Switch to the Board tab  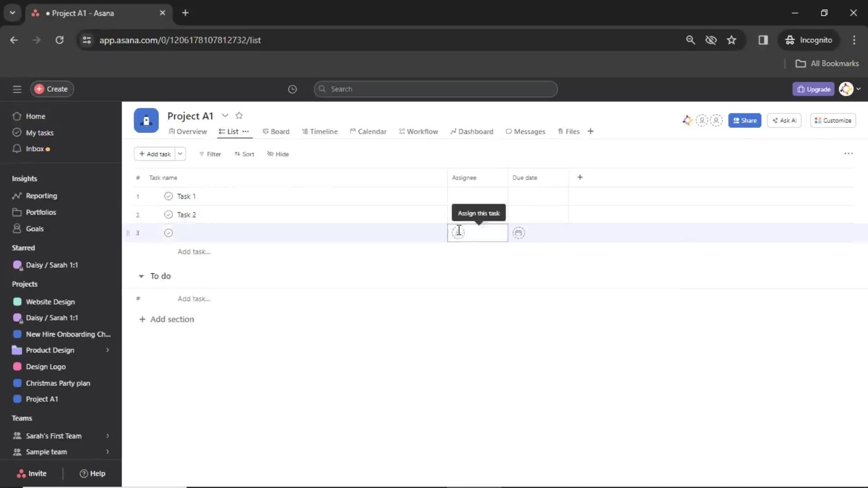pyautogui.click(x=279, y=131)
